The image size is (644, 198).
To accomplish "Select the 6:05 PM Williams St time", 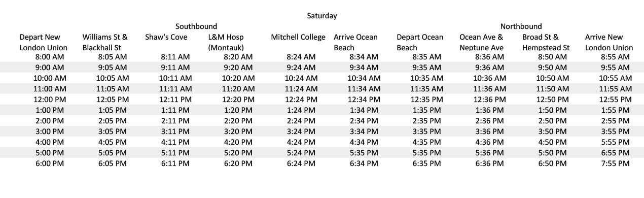I will [113, 163].
